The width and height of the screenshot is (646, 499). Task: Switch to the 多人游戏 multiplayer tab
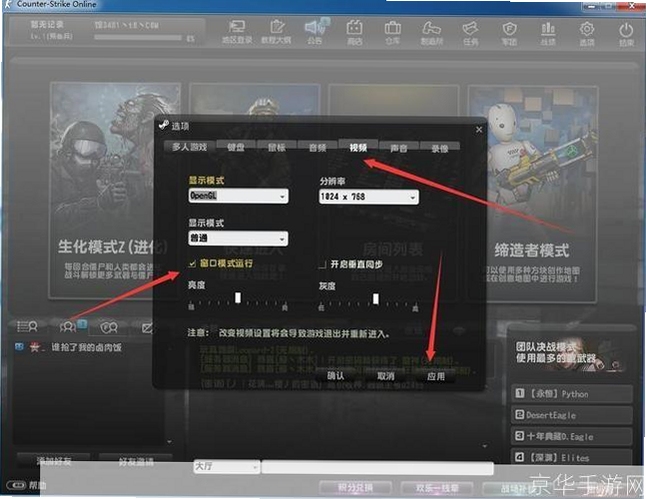pos(189,147)
